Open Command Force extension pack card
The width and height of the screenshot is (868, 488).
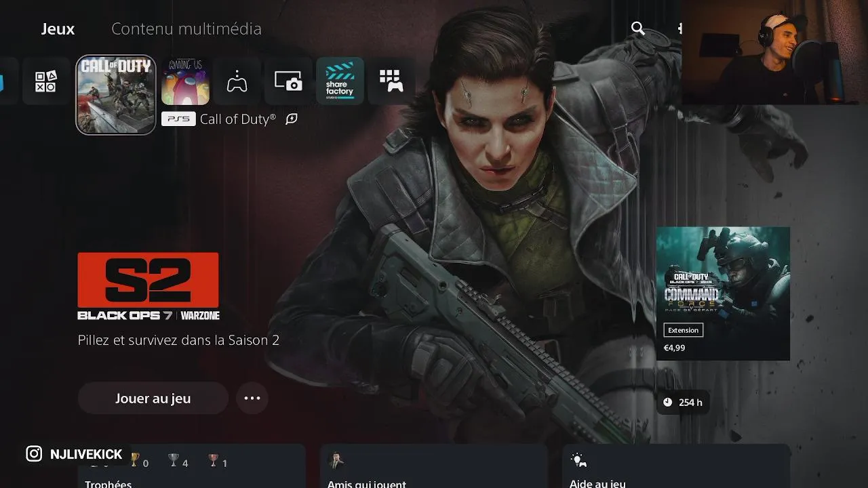(x=723, y=293)
